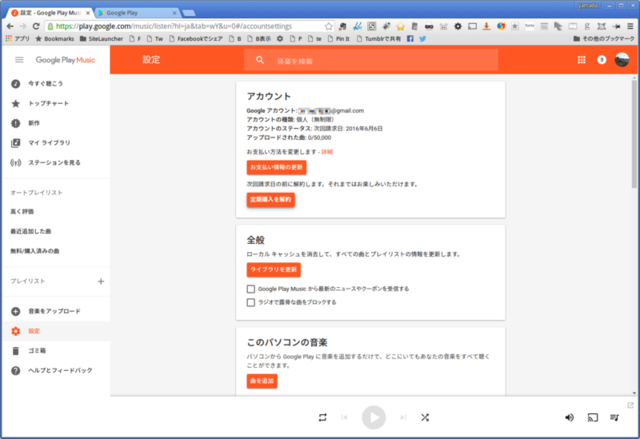This screenshot has height=439, width=640.
Task: Click the volume speaker icon
Action: 569,417
